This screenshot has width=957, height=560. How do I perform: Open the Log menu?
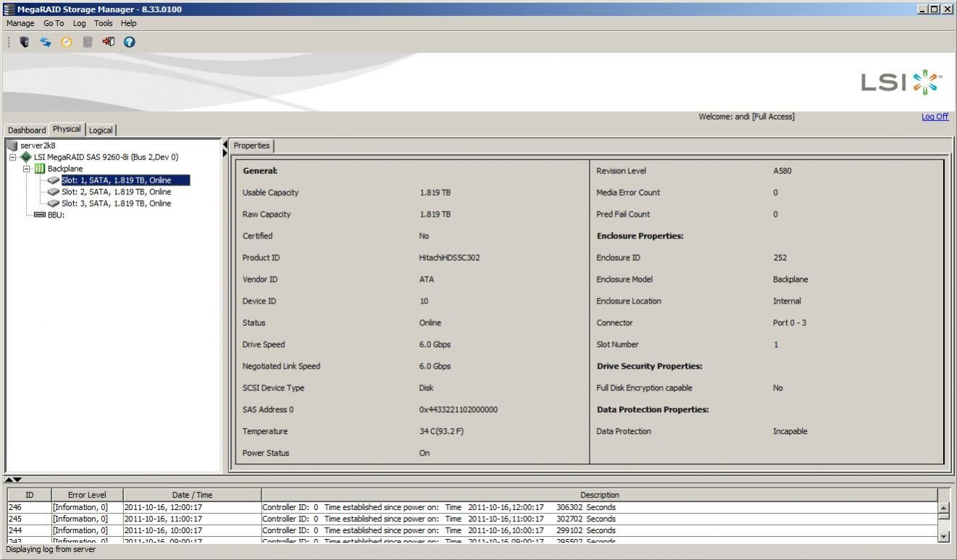click(79, 23)
